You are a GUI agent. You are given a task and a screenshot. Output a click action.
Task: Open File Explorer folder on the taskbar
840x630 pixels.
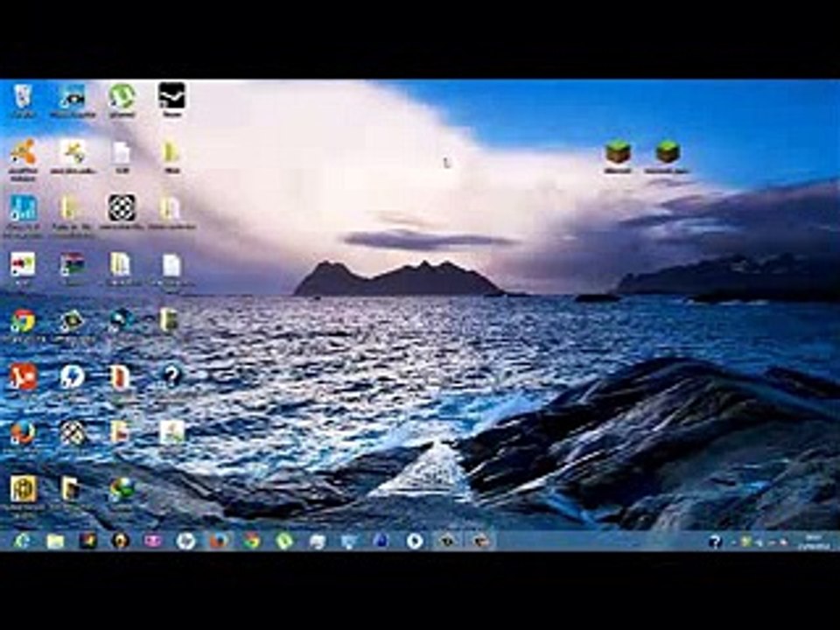(56, 541)
